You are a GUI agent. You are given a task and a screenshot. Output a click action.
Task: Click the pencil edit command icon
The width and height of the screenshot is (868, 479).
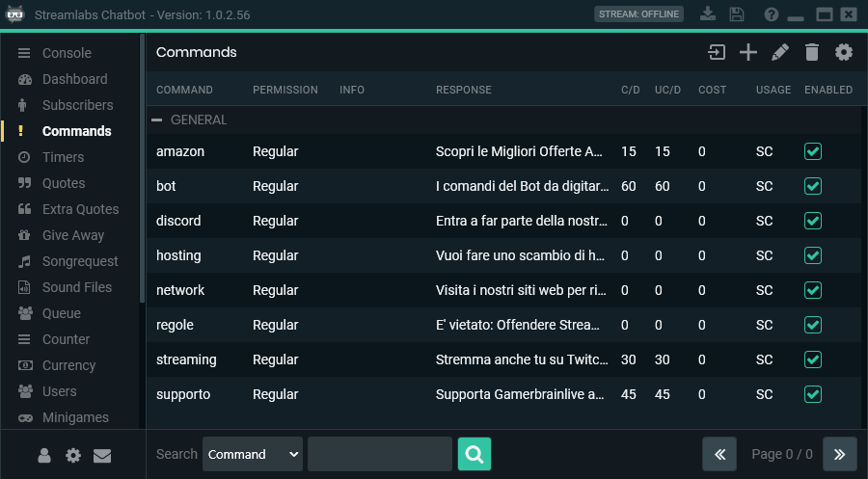(x=780, y=53)
